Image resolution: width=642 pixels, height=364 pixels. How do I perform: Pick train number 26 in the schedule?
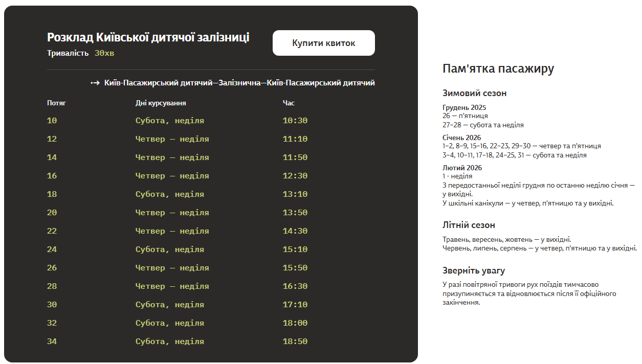[x=52, y=268]
